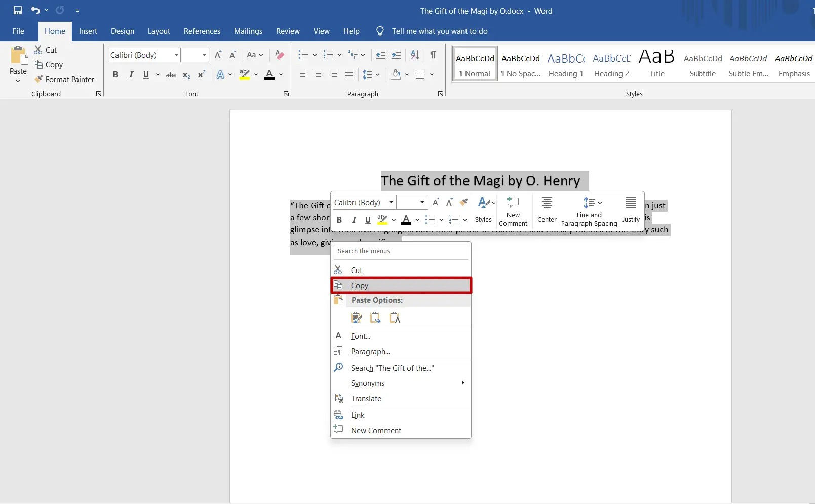Click the Clear All Formatting eraser icon

279,55
